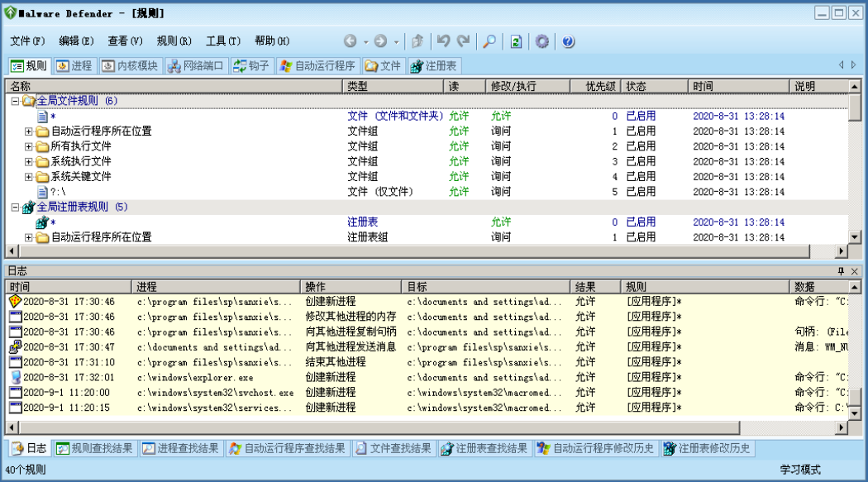
Task: Click the back arrow navigation icon
Action: (x=351, y=41)
